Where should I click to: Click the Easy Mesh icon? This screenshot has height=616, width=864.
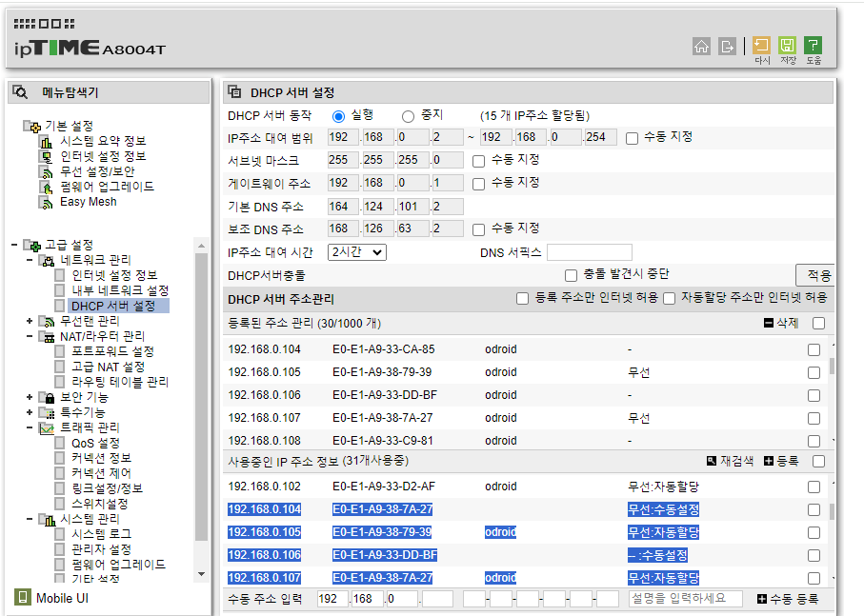pos(47,203)
